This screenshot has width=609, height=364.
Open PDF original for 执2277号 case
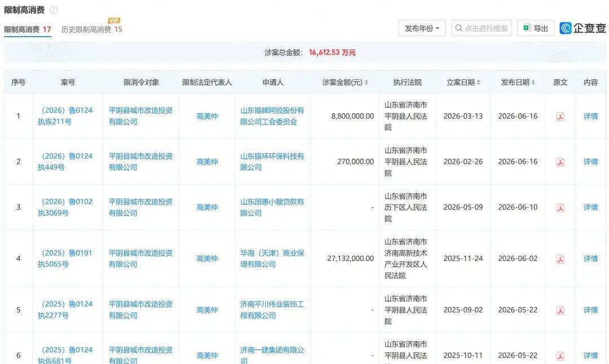coord(560,310)
